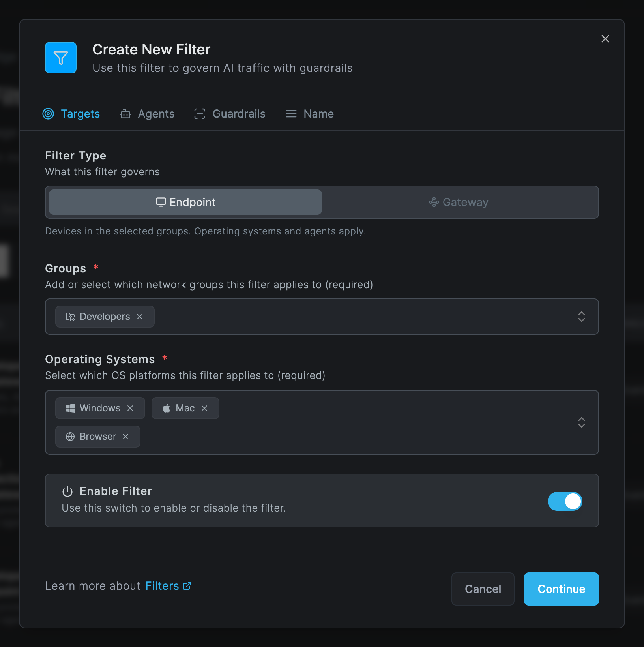The height and width of the screenshot is (647, 644).
Task: Click the Browser chip label
Action: (x=98, y=437)
